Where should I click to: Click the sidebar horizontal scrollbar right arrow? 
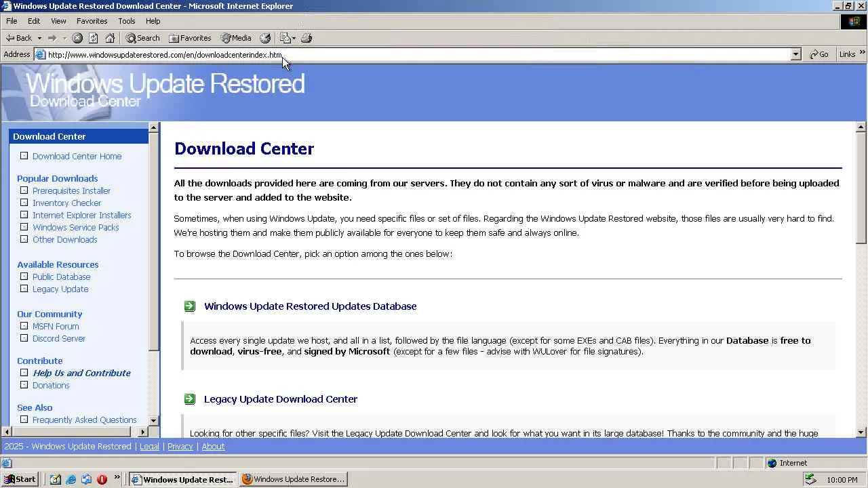[143, 432]
